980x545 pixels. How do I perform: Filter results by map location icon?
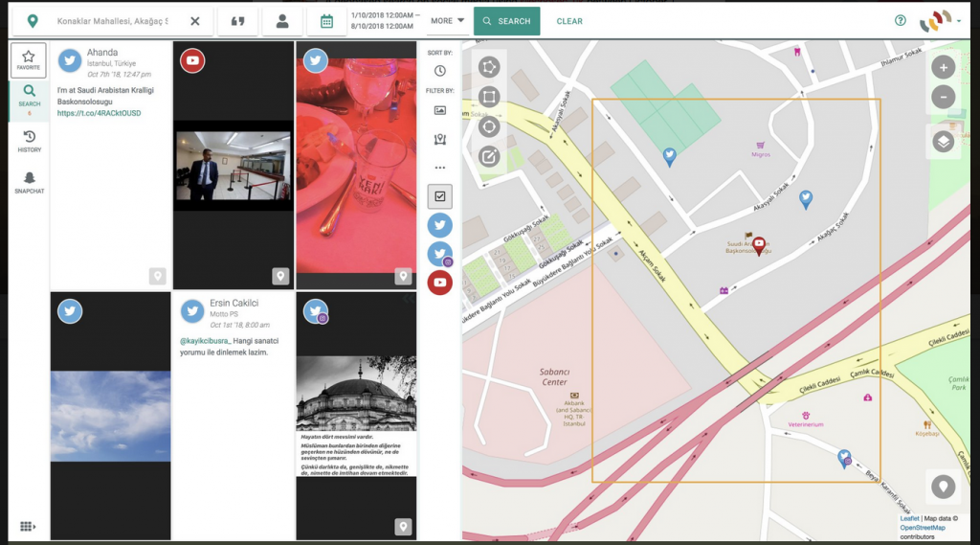point(440,139)
